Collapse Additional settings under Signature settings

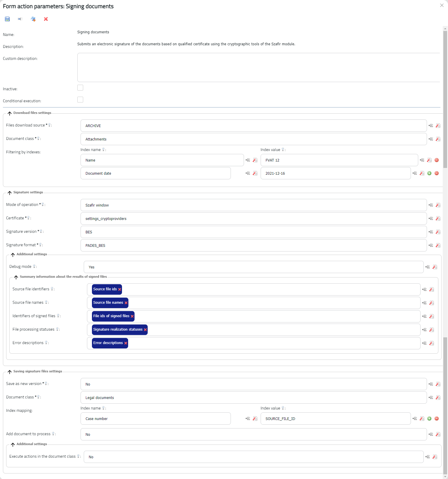coord(13,255)
